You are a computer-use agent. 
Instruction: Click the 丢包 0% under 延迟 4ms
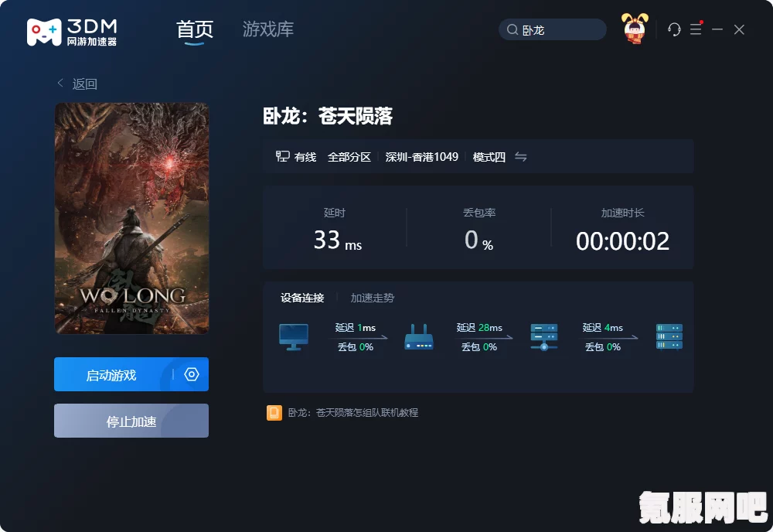pyautogui.click(x=603, y=346)
